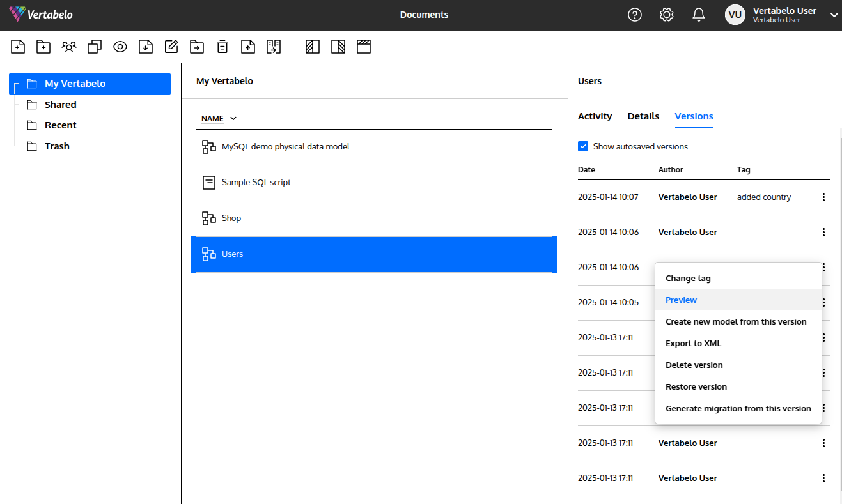This screenshot has height=504, width=842.
Task: Open the three-dot menu for 'added country' version
Action: 823,197
